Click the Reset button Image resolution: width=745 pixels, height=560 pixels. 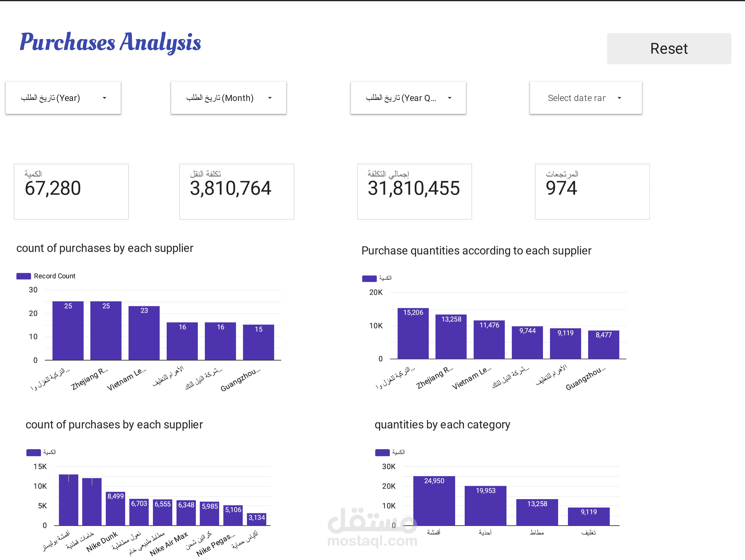tap(669, 49)
